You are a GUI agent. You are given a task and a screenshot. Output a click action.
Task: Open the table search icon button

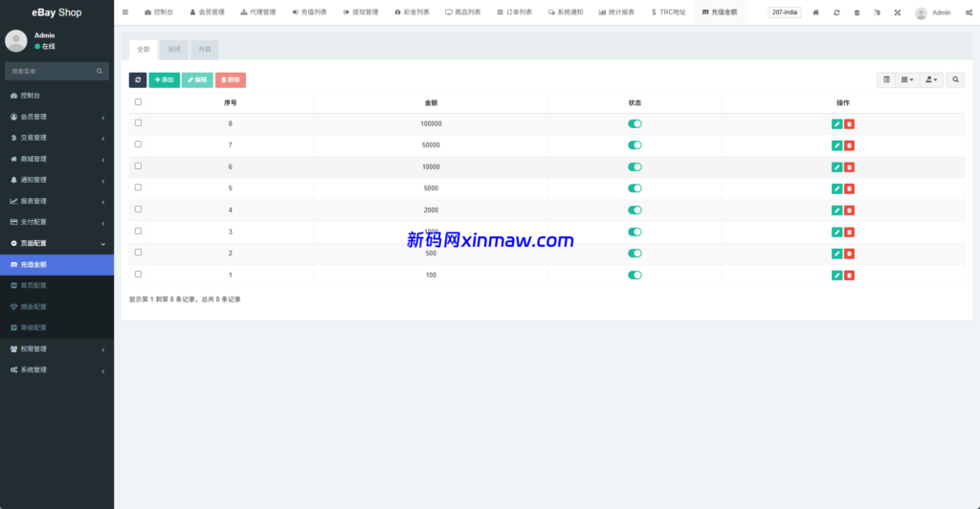pyautogui.click(x=956, y=80)
